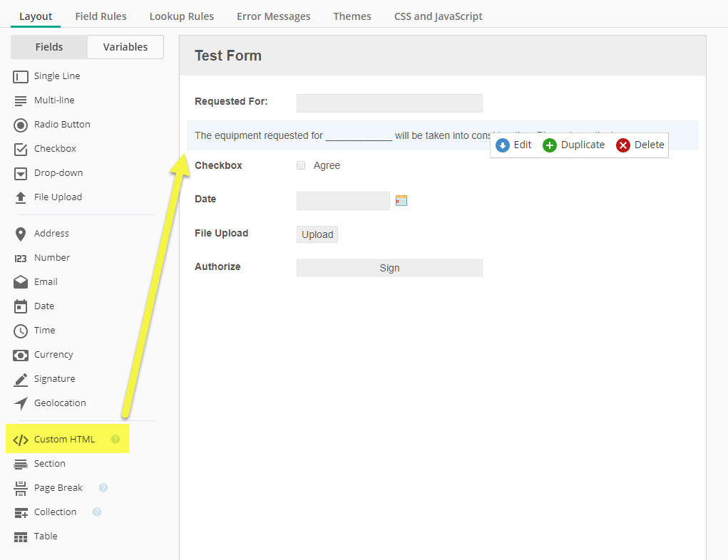The width and height of the screenshot is (728, 560).
Task: Click the help icon next to Page Break
Action: coord(103,488)
